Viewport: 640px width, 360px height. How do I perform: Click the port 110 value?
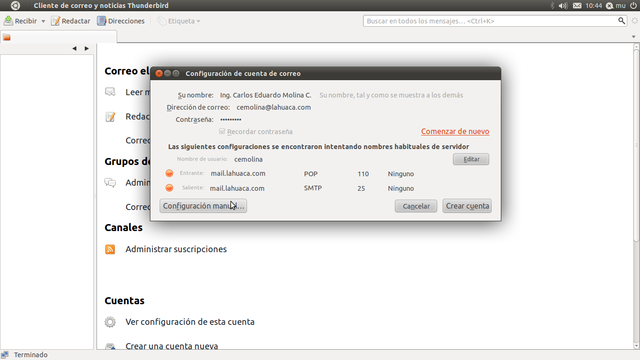click(x=363, y=174)
